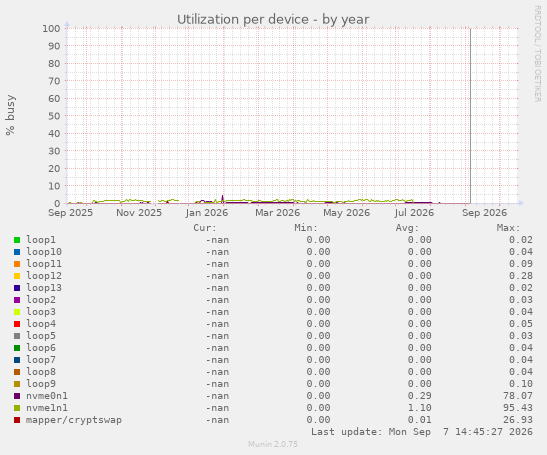Viewport: 547px width, 455px height.
Task: Select the nvme0n1 legend label
Action: click(x=47, y=396)
